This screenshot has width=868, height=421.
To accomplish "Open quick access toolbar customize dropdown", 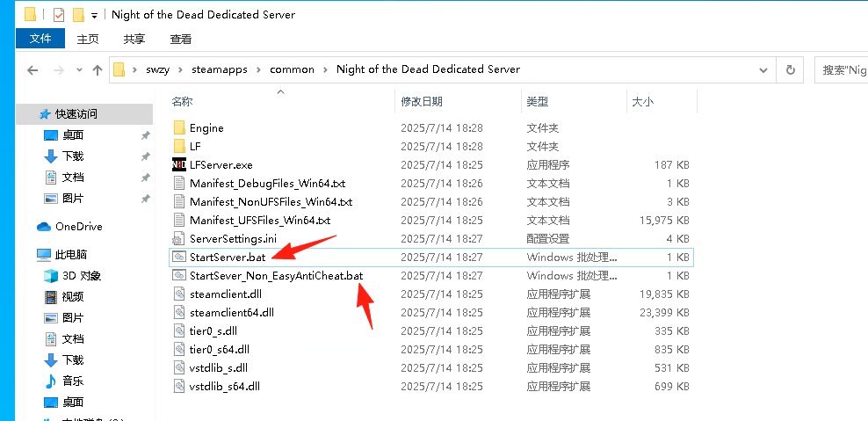I will 94,15.
